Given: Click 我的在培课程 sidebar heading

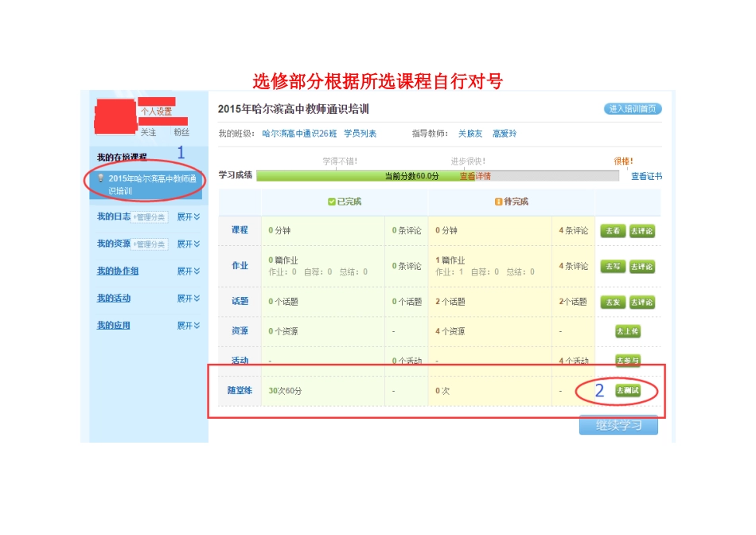Looking at the screenshot, I should click(x=122, y=158).
